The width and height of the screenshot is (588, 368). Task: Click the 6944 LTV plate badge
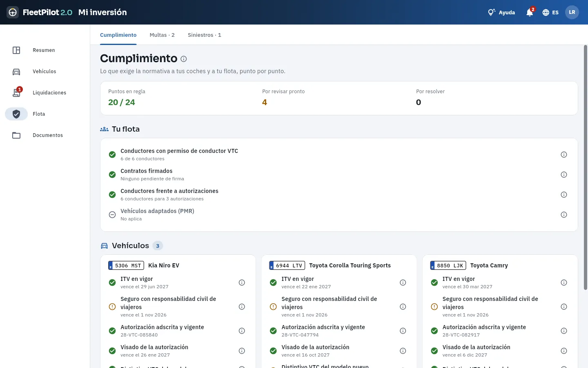pyautogui.click(x=287, y=265)
